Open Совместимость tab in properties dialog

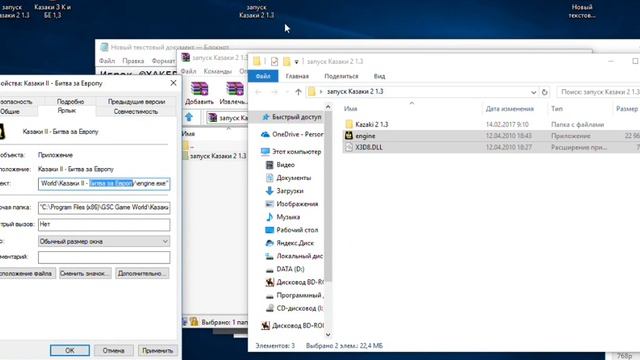pos(136,111)
